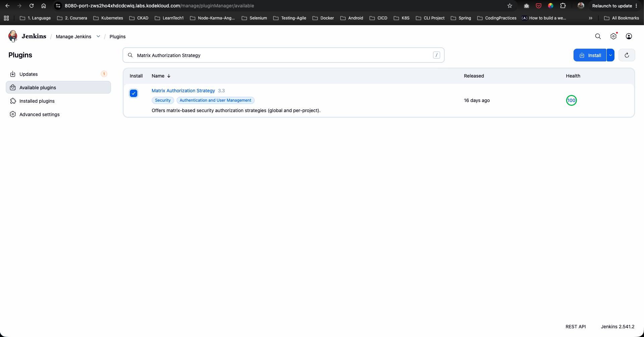Viewport: 644px width, 337px height.
Task: Uncheck Matrix Authorization Strategy install checkbox
Action: click(134, 93)
